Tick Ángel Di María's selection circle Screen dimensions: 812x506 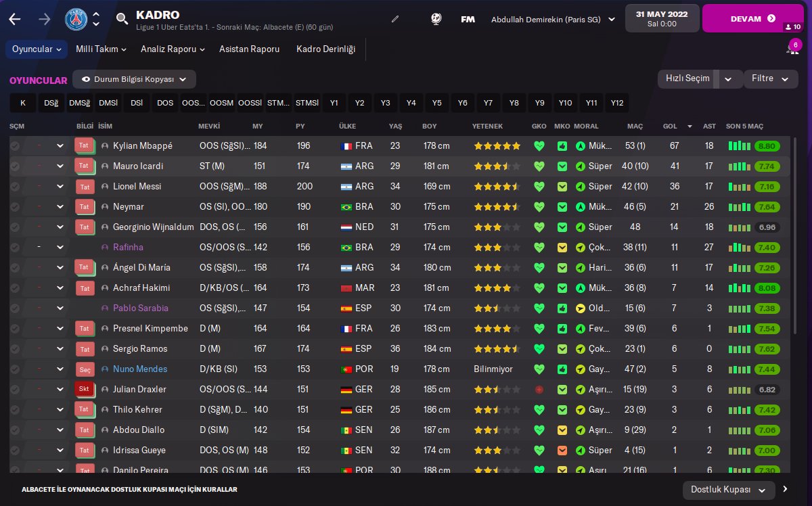[x=15, y=268]
